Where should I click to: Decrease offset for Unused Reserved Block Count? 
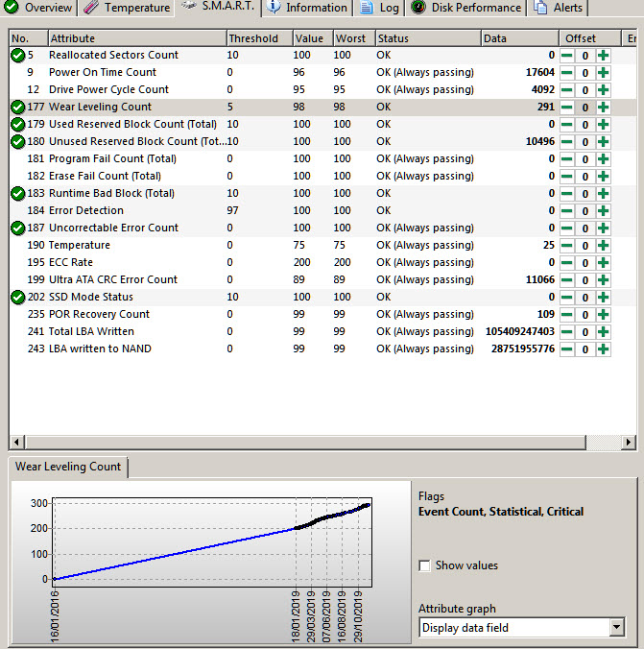point(567,142)
